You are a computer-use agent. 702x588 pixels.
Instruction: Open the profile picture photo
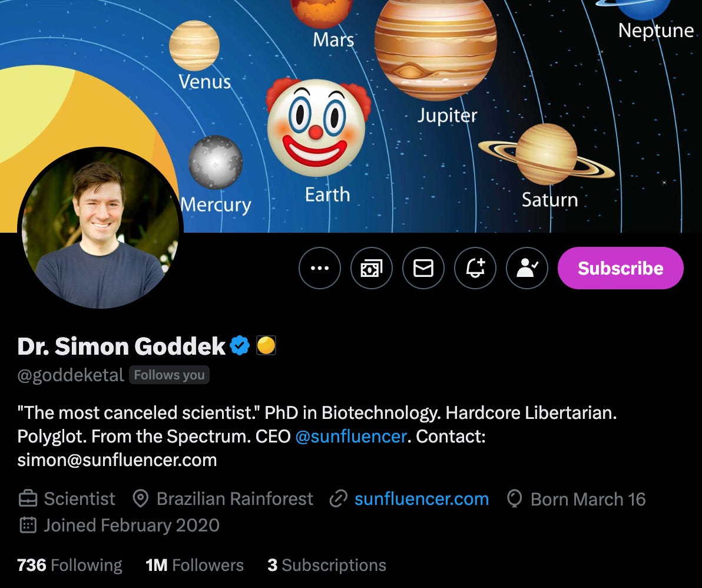[x=100, y=229]
